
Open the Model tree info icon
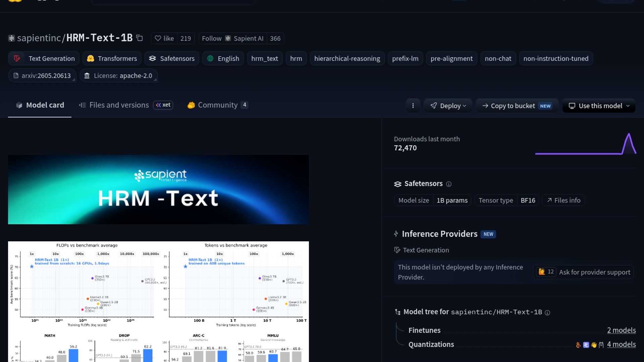547,313
